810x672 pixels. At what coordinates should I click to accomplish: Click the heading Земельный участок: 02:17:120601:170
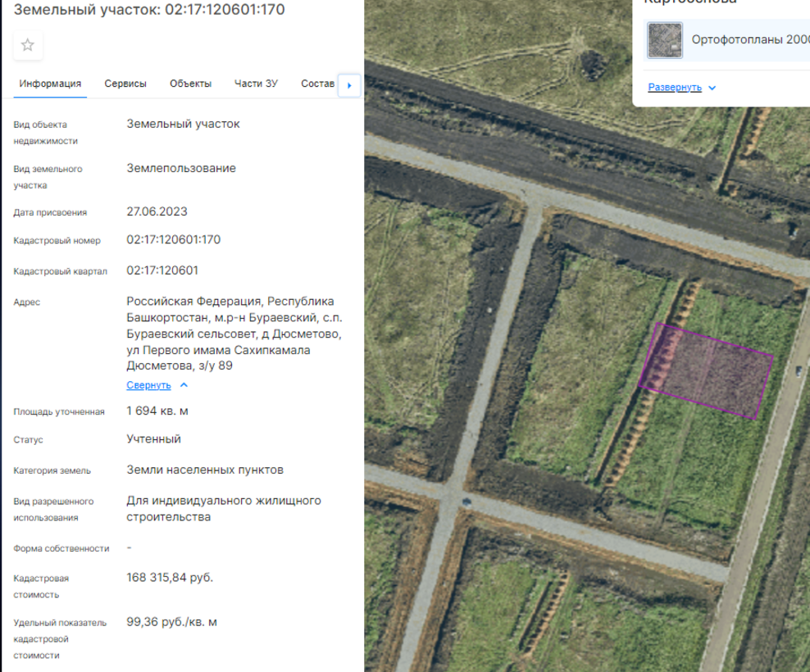click(149, 9)
